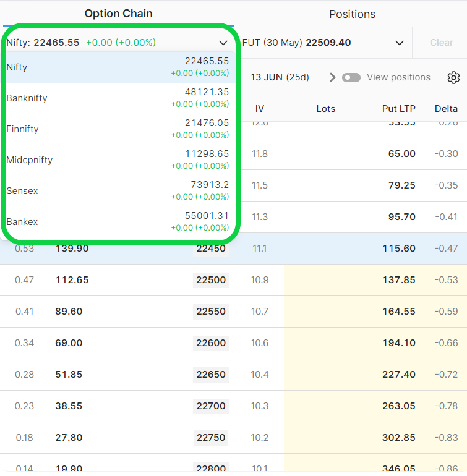Click the Put LTP column header

click(398, 109)
